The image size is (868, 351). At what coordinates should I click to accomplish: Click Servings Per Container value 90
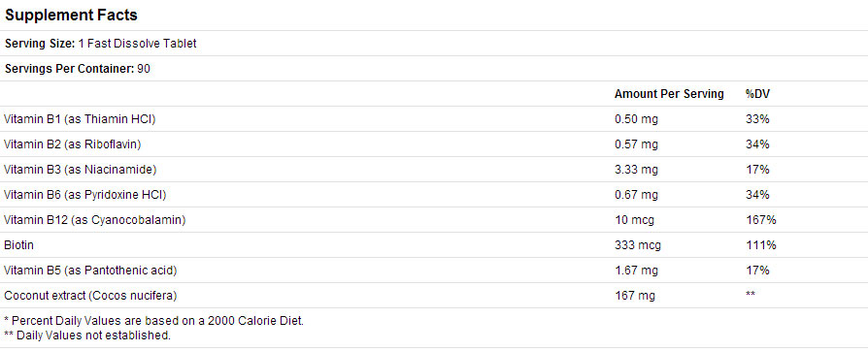coord(144,69)
